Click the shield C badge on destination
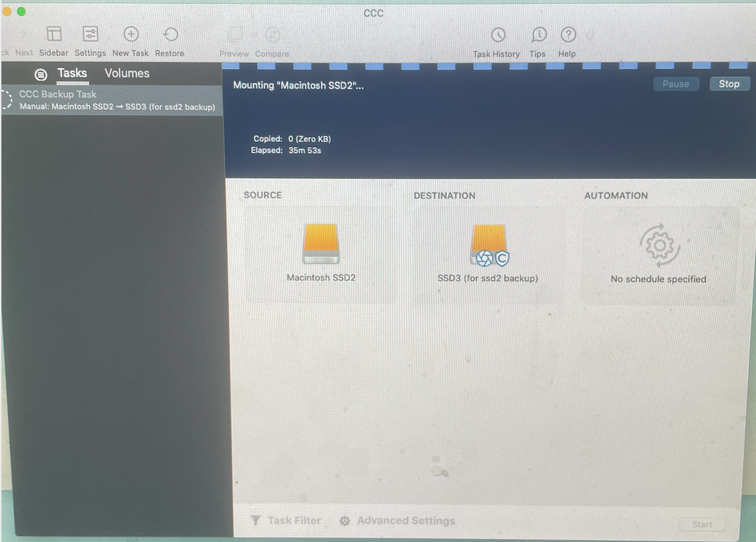Screen dimensions: 756x542 tap(502, 258)
